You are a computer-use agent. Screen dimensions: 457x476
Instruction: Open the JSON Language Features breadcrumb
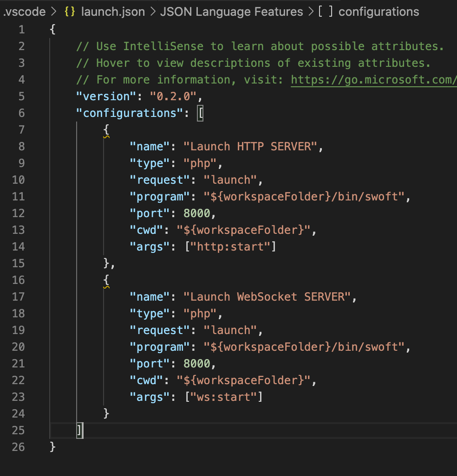[x=231, y=12]
